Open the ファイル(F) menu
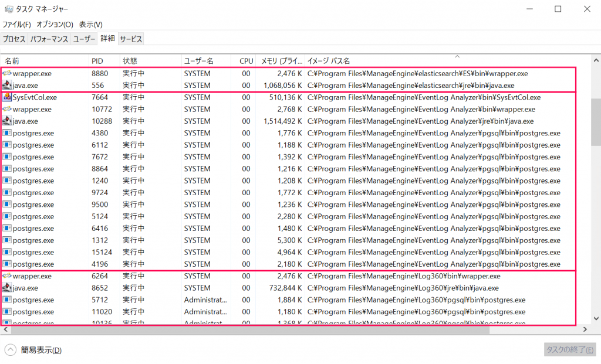This screenshot has width=601, height=364. [16, 25]
